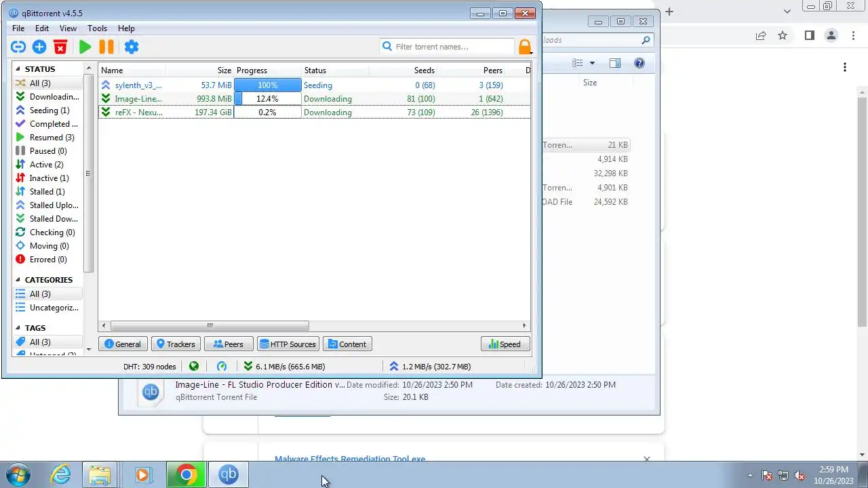
Task: Click the filter torrent names search field
Action: click(x=447, y=47)
